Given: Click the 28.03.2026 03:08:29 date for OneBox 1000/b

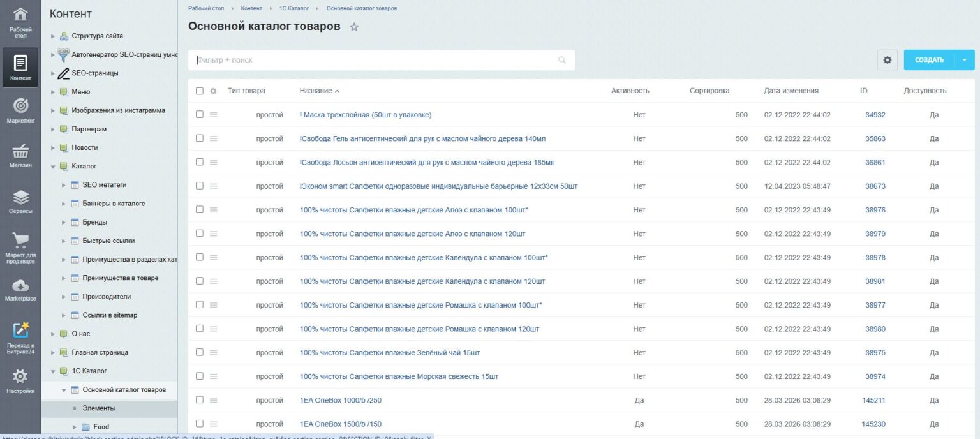Looking at the screenshot, I should coord(798,401).
